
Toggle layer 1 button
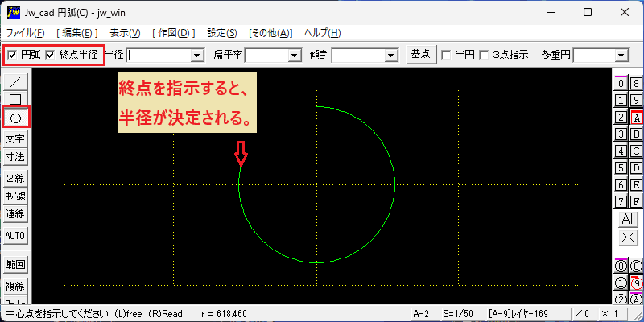[621, 100]
